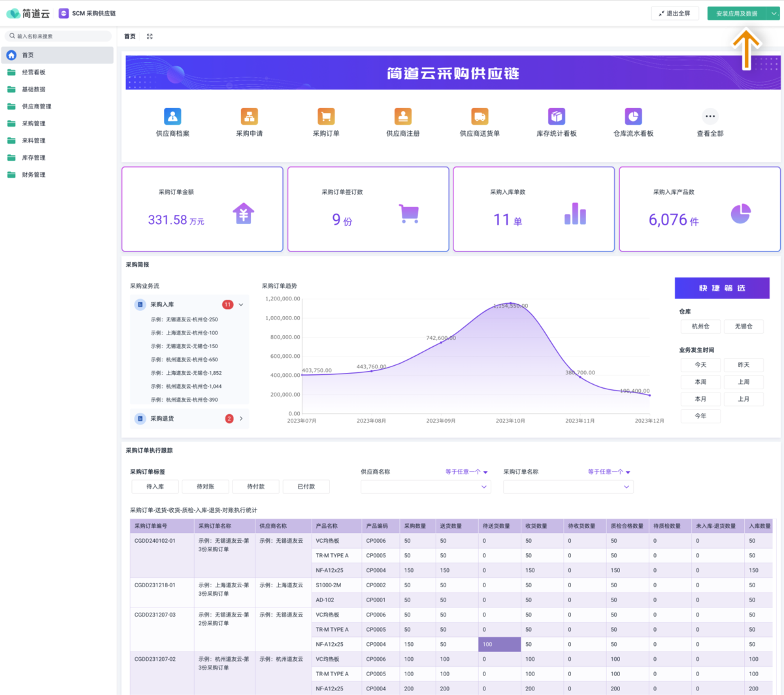This screenshot has width=784, height=695.
Task: Open the 供应商注册 stamp icon
Action: (403, 116)
